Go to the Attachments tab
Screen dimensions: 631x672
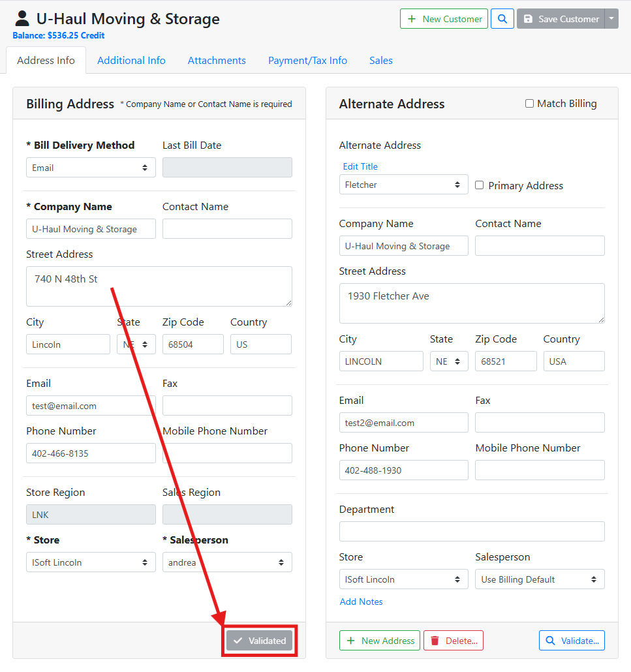pos(217,61)
